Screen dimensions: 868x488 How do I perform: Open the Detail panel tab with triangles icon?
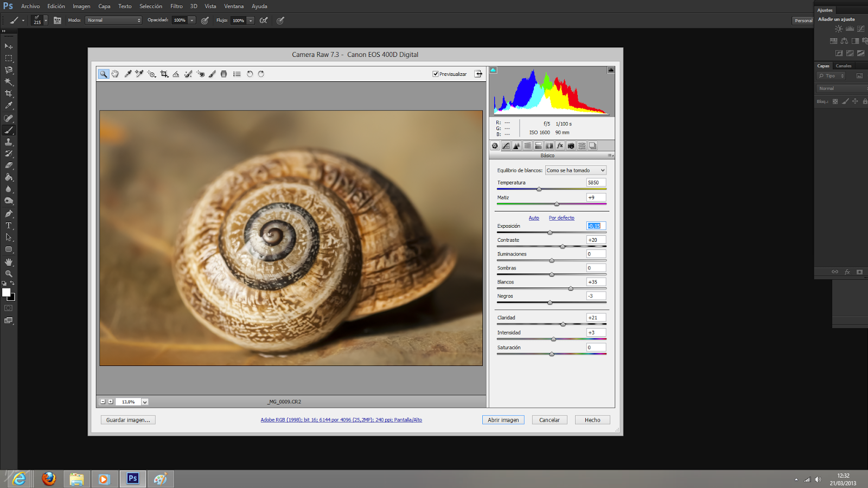[516, 146]
